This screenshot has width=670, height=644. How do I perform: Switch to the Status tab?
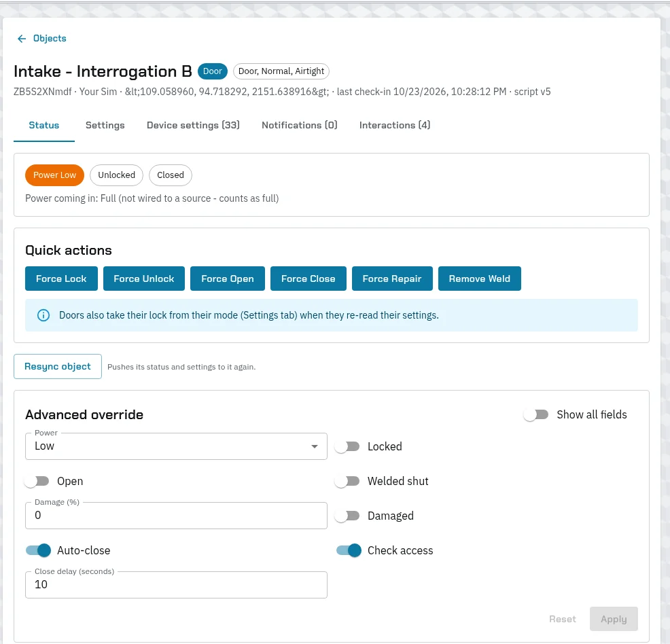coord(44,125)
